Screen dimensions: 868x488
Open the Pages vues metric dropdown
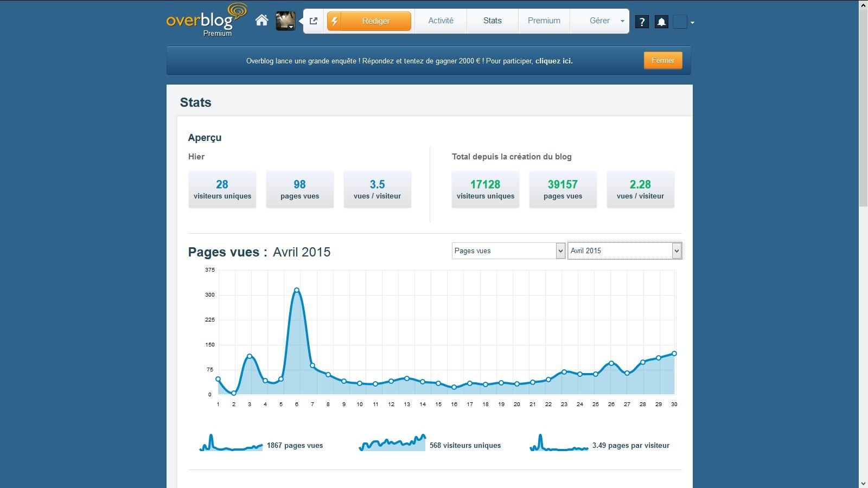coord(508,251)
